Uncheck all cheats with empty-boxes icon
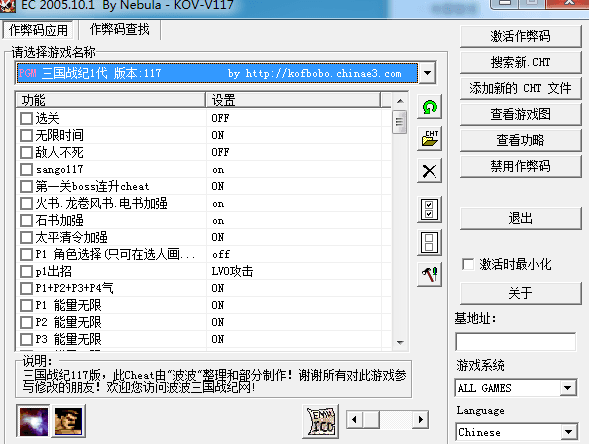589x444 pixels. coord(429,242)
